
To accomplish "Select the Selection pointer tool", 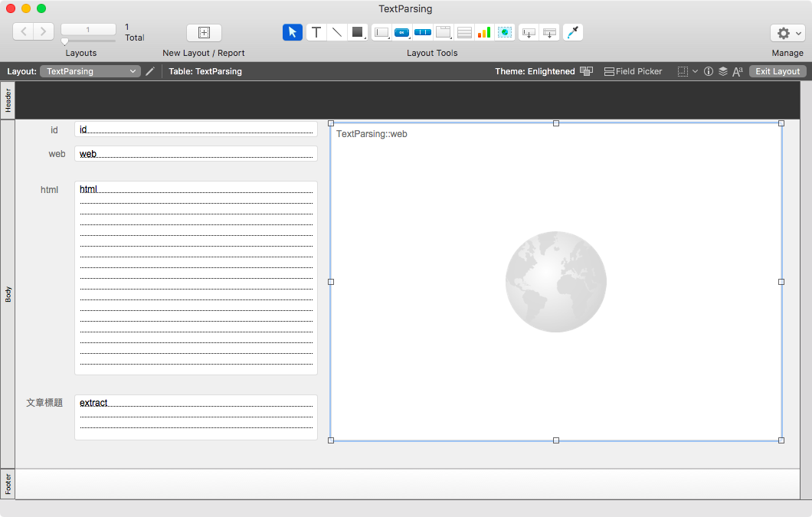I will [x=293, y=32].
